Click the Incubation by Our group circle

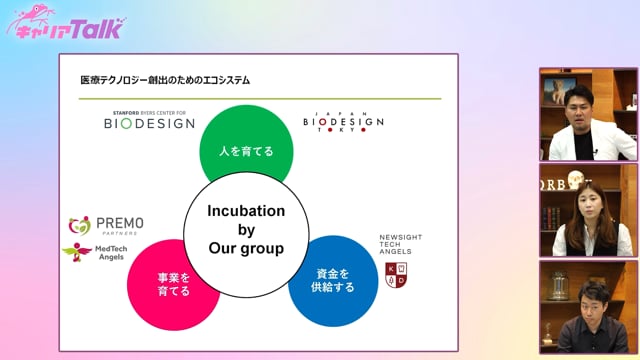tap(246, 234)
